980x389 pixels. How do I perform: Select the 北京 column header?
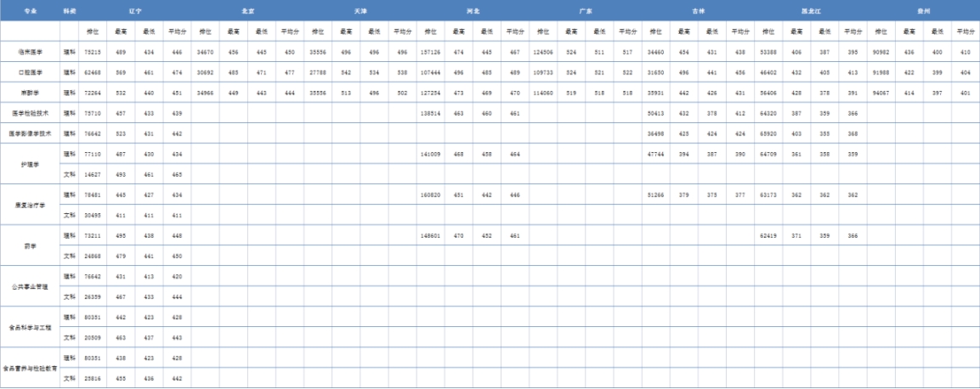(247, 11)
